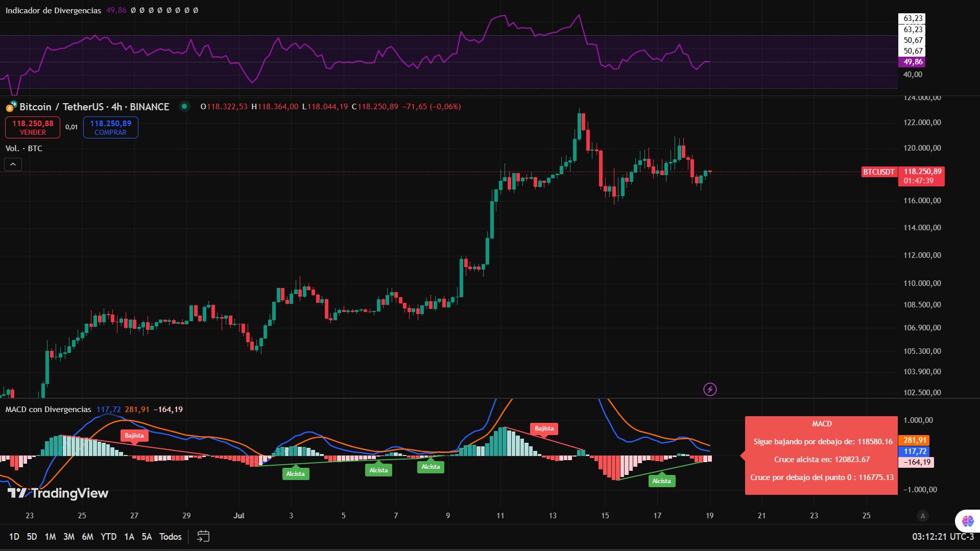Click the 19 date label on the time axis
Image resolution: width=980 pixels, height=551 pixels.
tap(709, 516)
